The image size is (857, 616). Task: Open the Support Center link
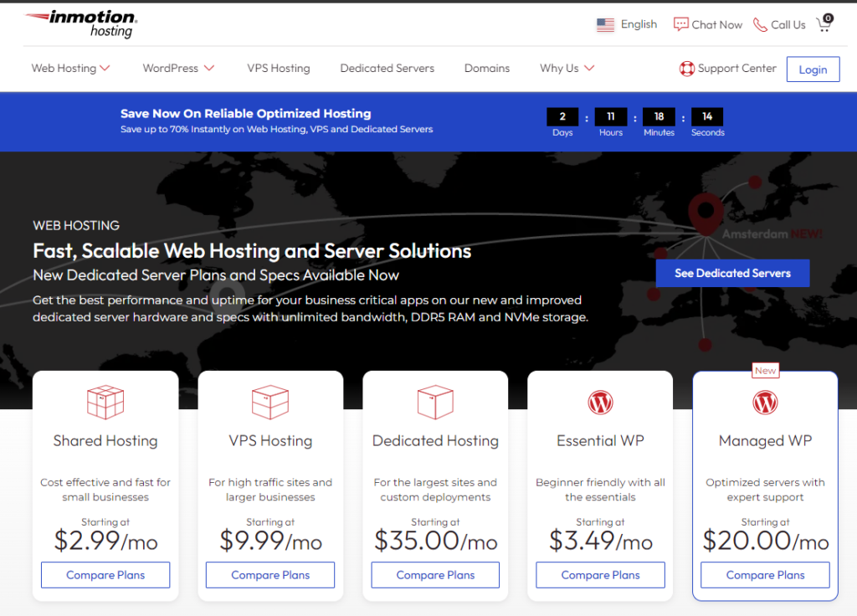click(736, 69)
